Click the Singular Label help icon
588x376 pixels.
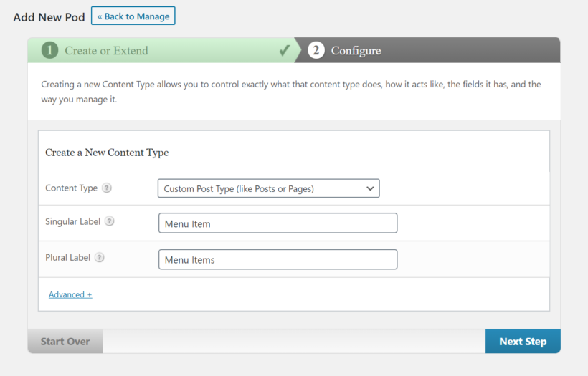[x=110, y=221]
